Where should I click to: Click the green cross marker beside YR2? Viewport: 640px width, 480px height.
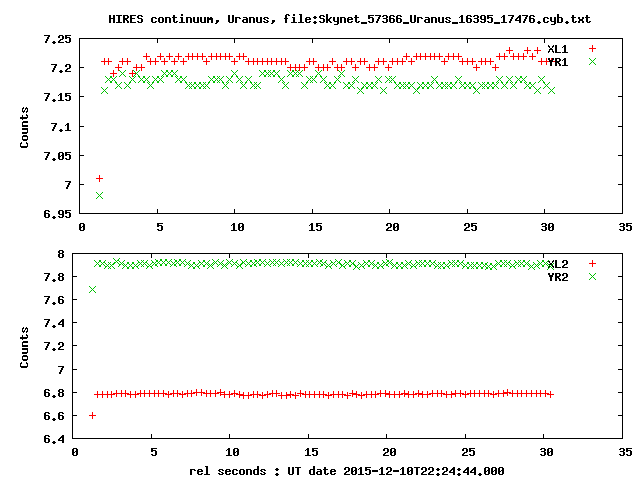tap(592, 277)
